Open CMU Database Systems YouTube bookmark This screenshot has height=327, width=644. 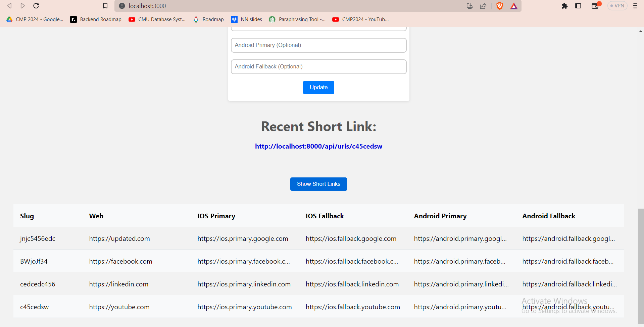pos(157,19)
